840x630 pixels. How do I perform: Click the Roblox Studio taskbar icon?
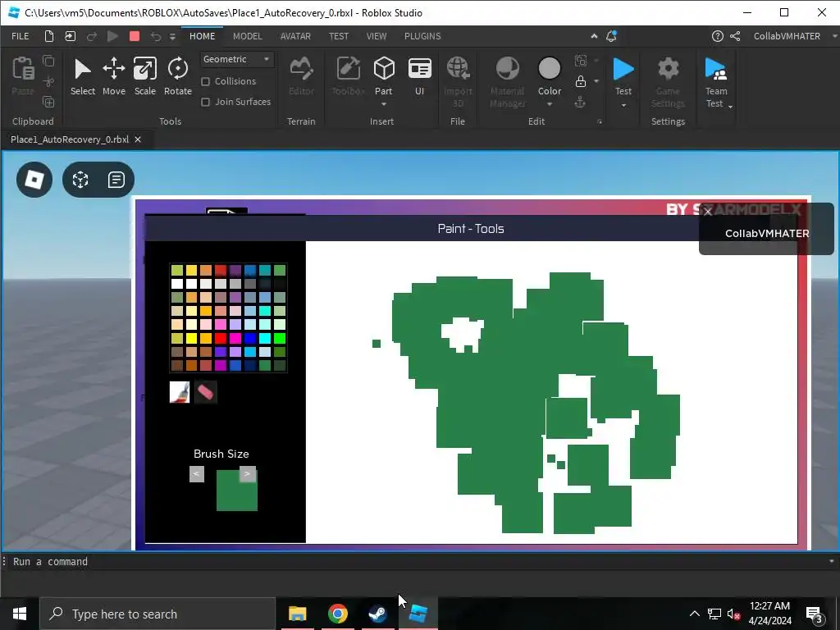click(x=418, y=614)
